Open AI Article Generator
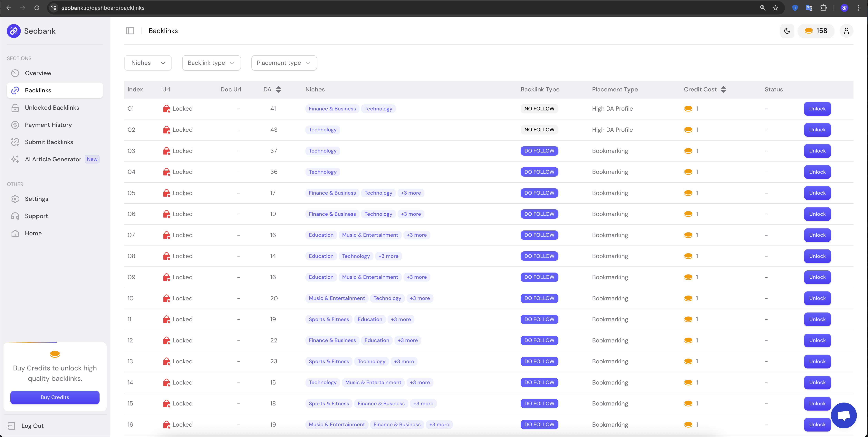 point(55,159)
